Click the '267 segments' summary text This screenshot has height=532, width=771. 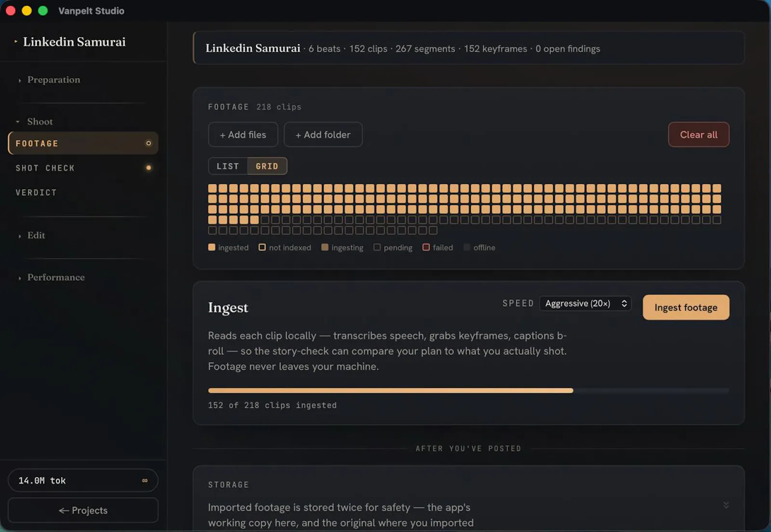[425, 49]
